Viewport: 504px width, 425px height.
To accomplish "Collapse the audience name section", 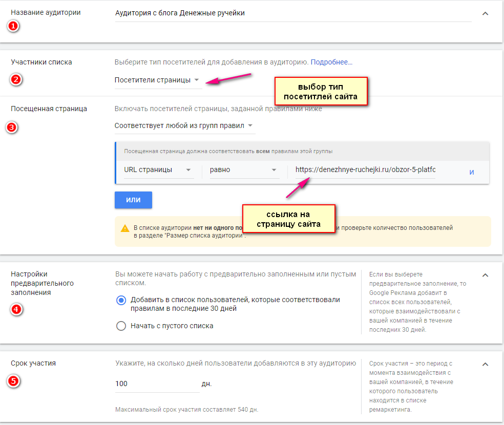I will (x=486, y=14).
